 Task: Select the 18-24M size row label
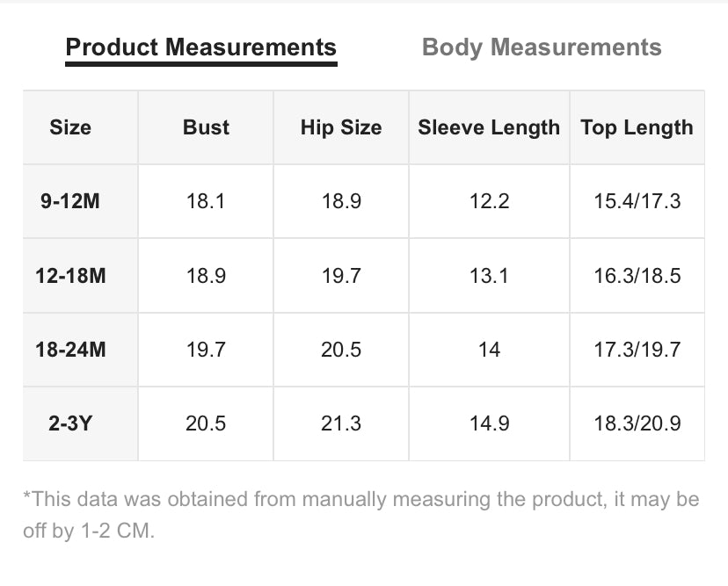(x=70, y=350)
